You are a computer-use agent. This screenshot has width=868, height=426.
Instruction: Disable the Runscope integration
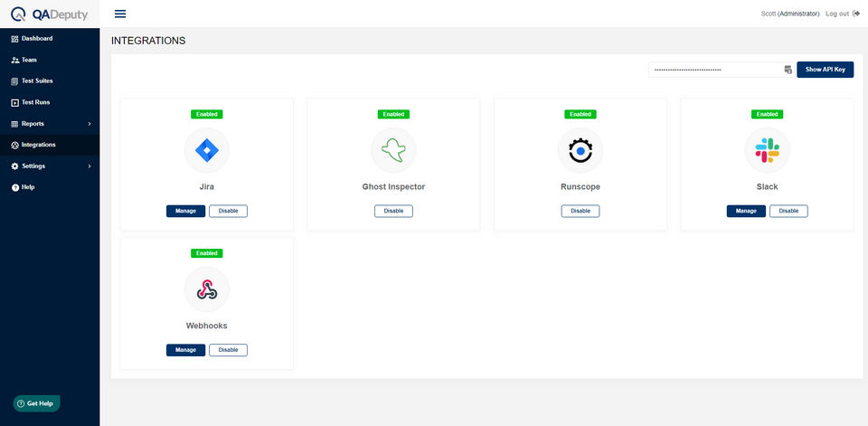coord(580,211)
